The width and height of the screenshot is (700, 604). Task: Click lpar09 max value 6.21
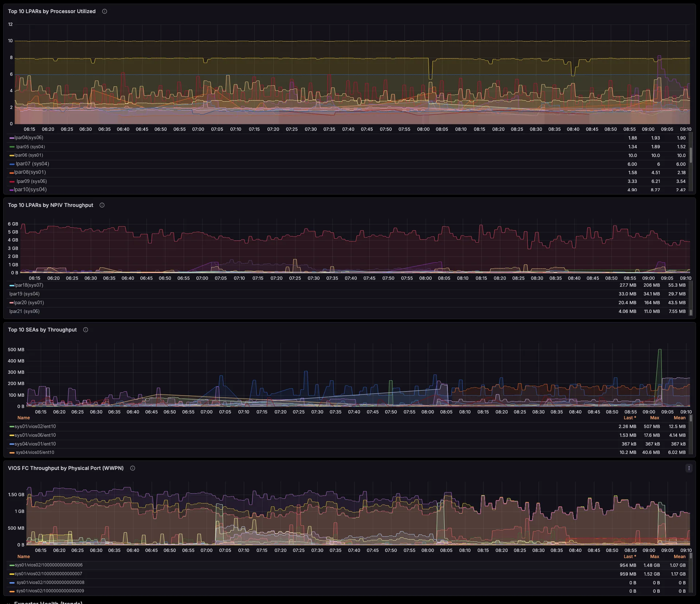coord(656,181)
